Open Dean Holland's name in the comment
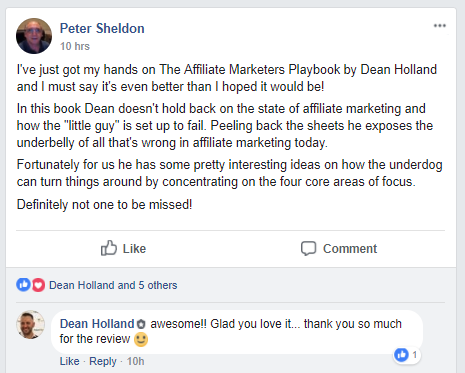Image resolution: width=465 pixels, height=373 pixels. tap(97, 324)
